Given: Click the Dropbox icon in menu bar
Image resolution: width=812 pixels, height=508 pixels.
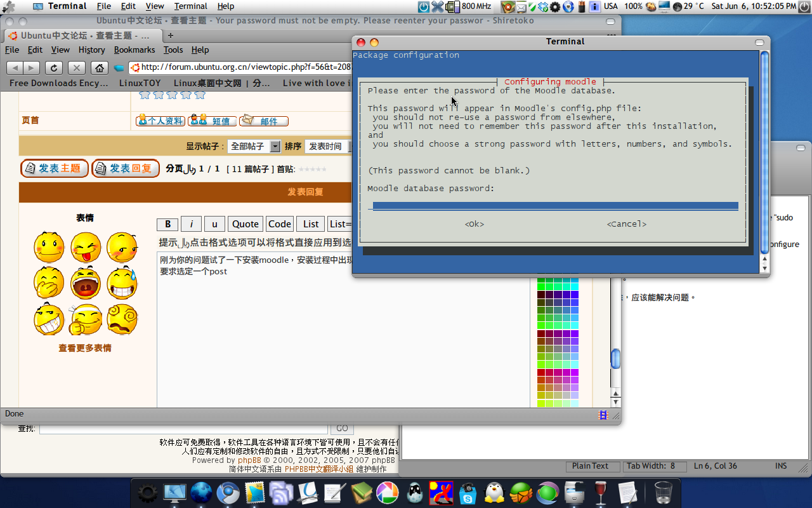Looking at the screenshot, I should click(x=543, y=6).
